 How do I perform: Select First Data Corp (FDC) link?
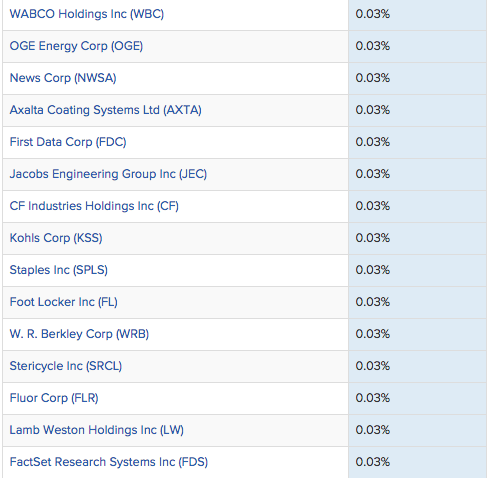68,142
